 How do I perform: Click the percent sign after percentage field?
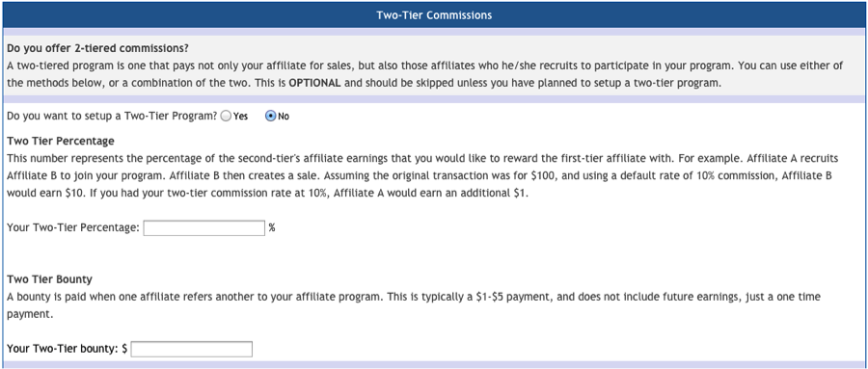pos(272,227)
